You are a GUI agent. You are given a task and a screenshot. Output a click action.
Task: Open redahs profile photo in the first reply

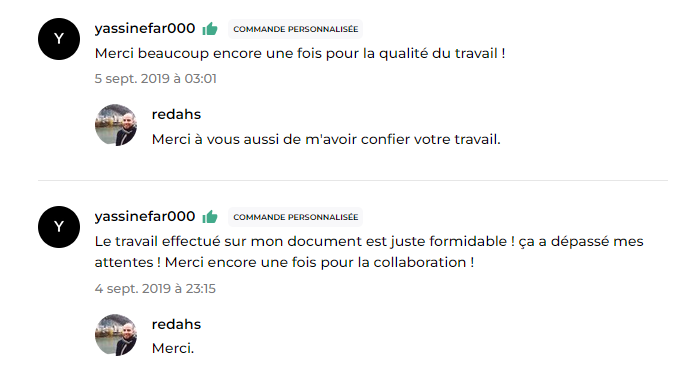116,125
